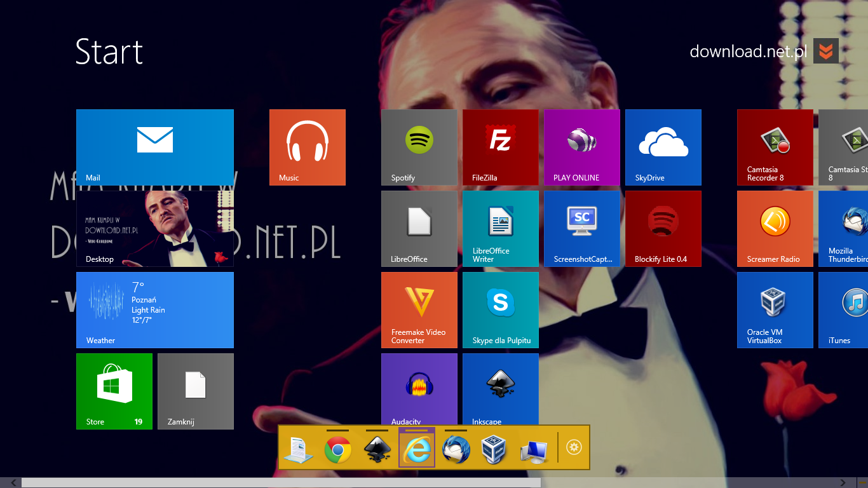The image size is (868, 488).
Task: Open VirtualBox from the dock
Action: pos(494,450)
